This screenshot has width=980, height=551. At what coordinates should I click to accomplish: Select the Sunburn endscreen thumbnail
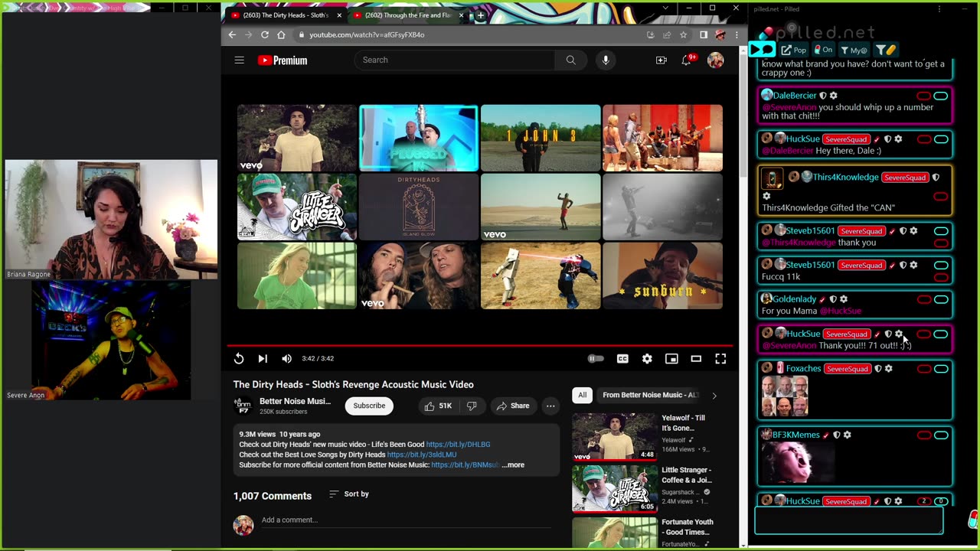(x=662, y=275)
